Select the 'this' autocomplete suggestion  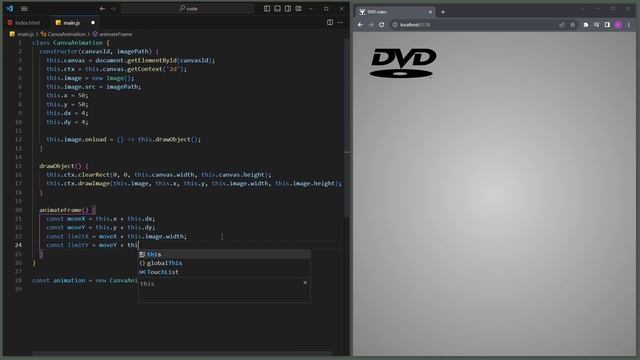[x=224, y=254]
